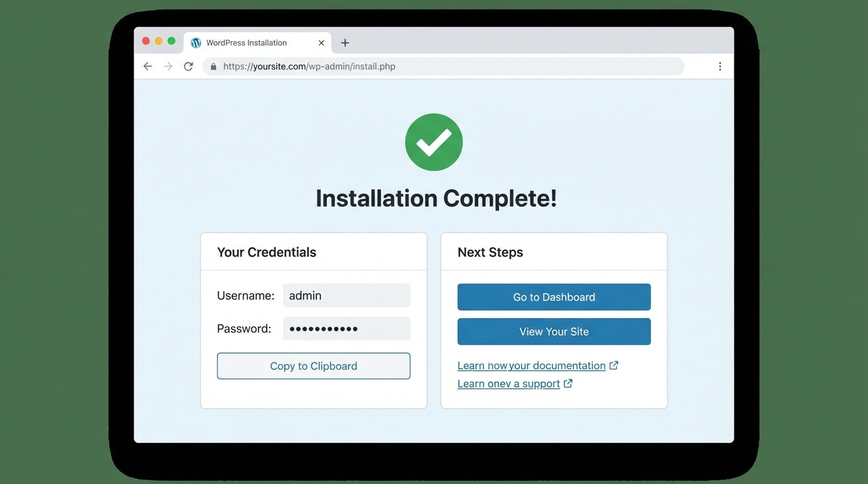Reload the installation page
The height and width of the screenshot is (484, 868).
(188, 66)
